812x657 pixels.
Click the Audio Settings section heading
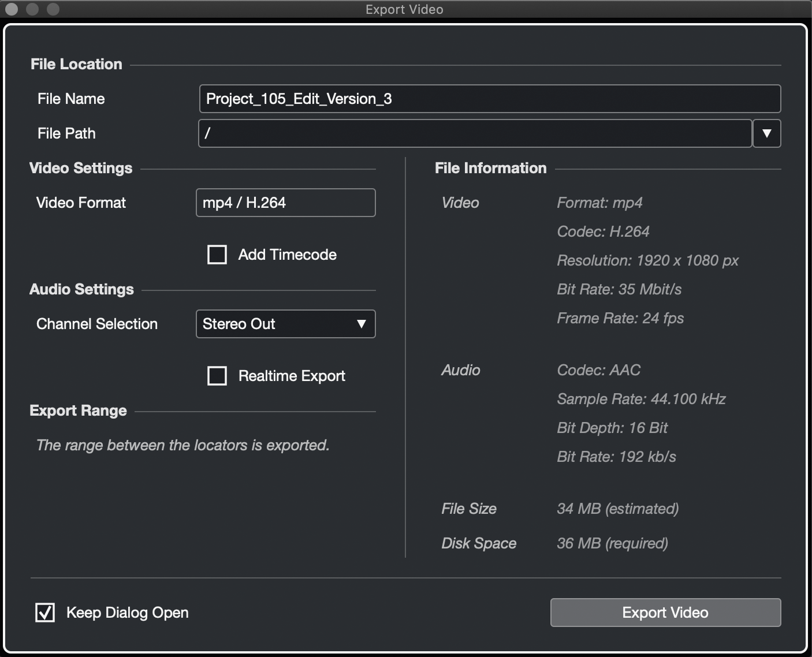pos(81,289)
